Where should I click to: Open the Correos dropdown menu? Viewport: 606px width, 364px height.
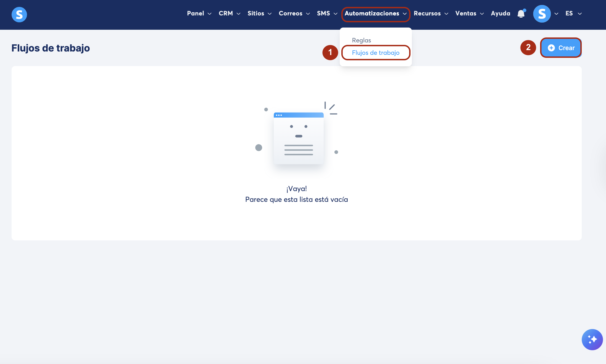pos(294,13)
